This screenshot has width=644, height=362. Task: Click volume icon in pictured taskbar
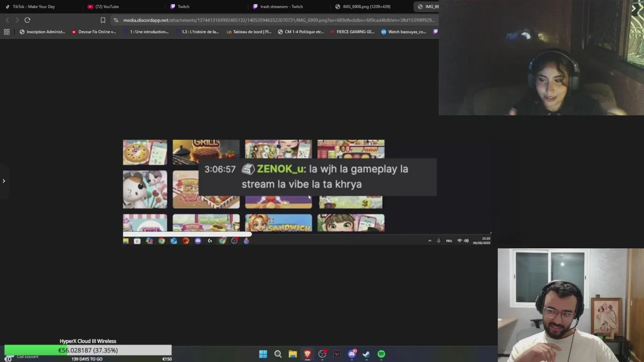(x=466, y=241)
